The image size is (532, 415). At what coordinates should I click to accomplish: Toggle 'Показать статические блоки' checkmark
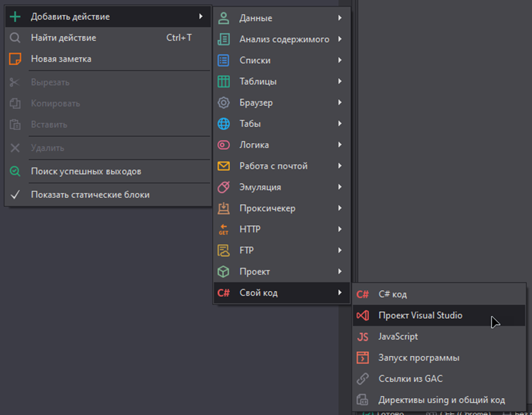[x=15, y=195]
